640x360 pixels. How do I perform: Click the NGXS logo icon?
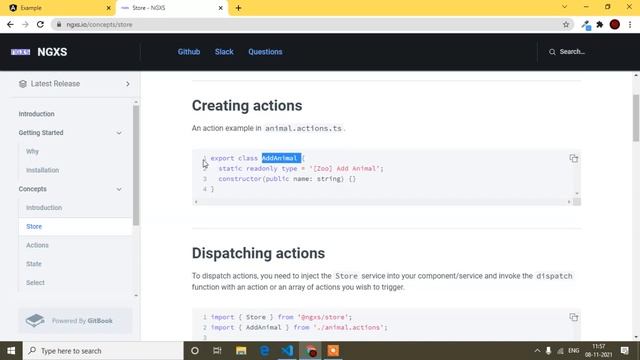20,52
